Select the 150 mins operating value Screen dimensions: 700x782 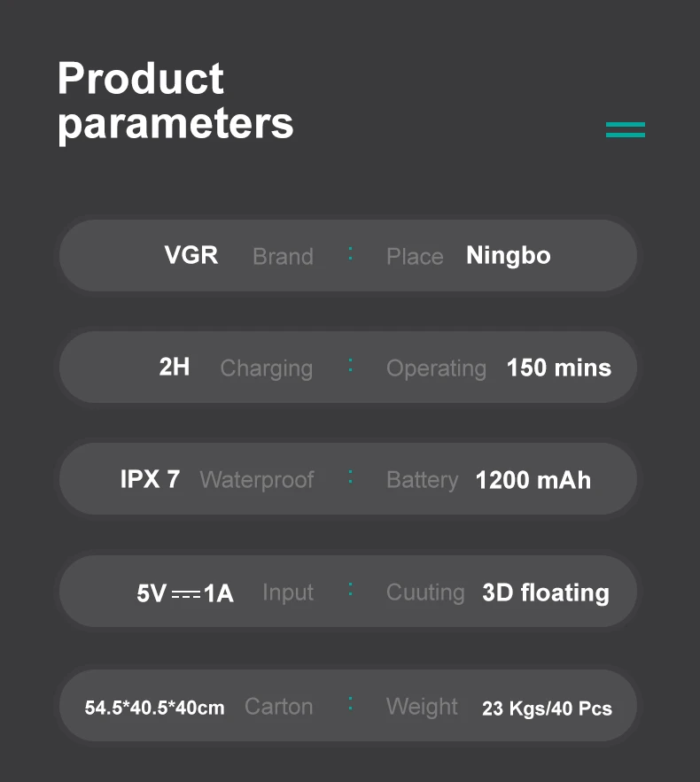tap(558, 368)
